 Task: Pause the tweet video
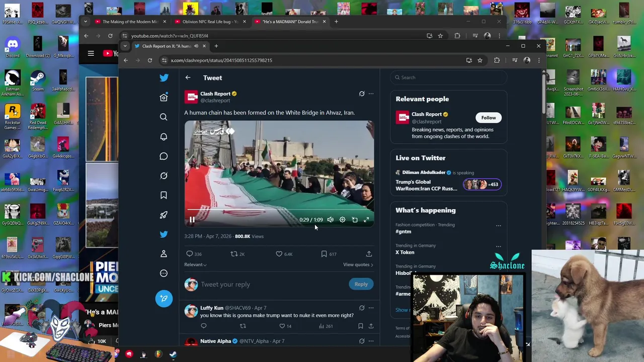pyautogui.click(x=192, y=220)
